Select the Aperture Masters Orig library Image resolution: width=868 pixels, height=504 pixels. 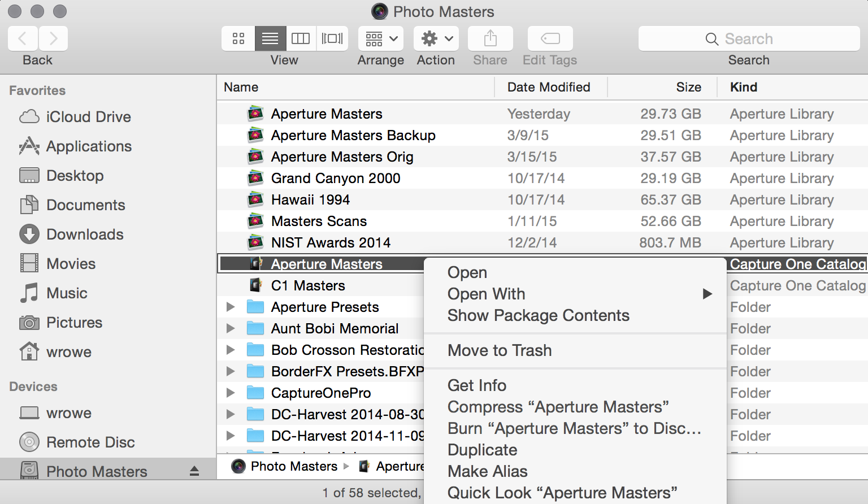pyautogui.click(x=542, y=157)
